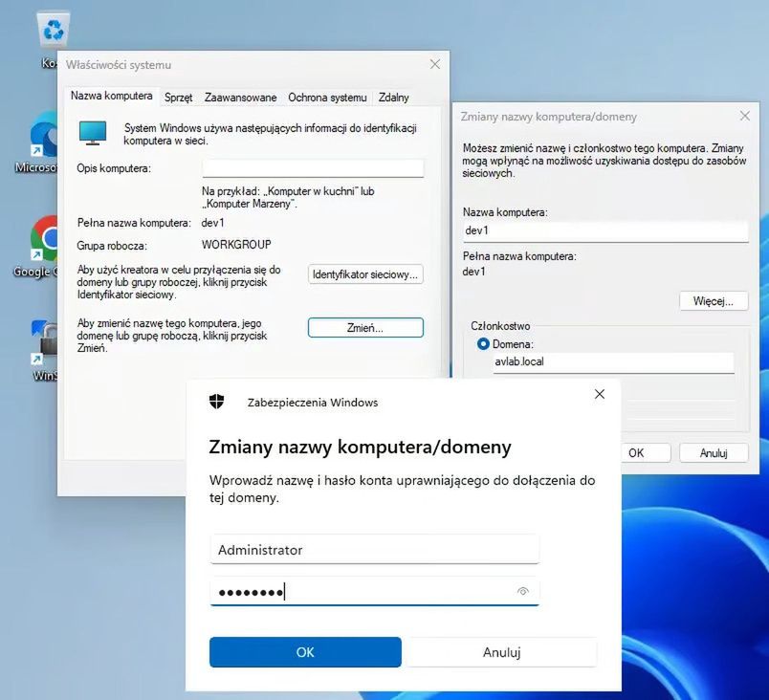Reveal the password with the eye icon

click(x=523, y=591)
